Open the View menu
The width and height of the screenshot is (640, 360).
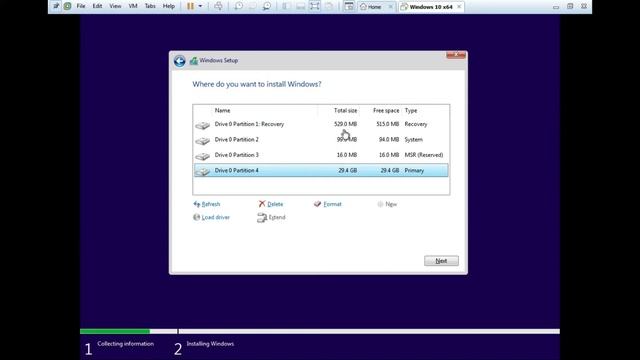[x=115, y=6]
